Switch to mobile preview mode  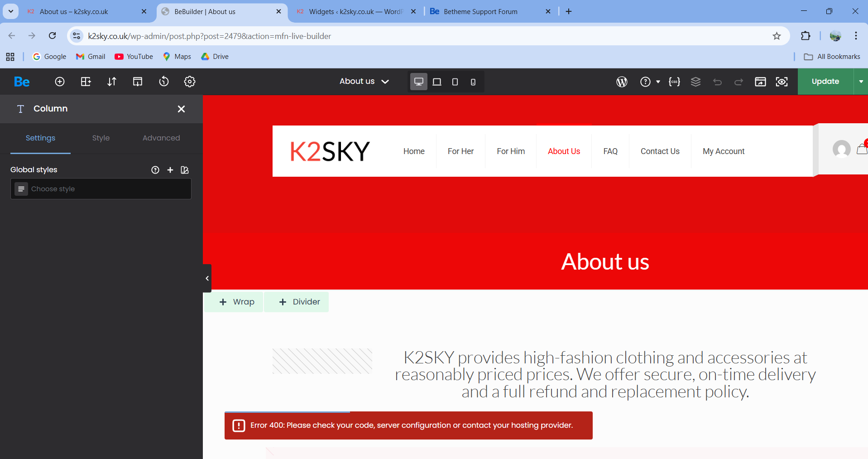473,82
